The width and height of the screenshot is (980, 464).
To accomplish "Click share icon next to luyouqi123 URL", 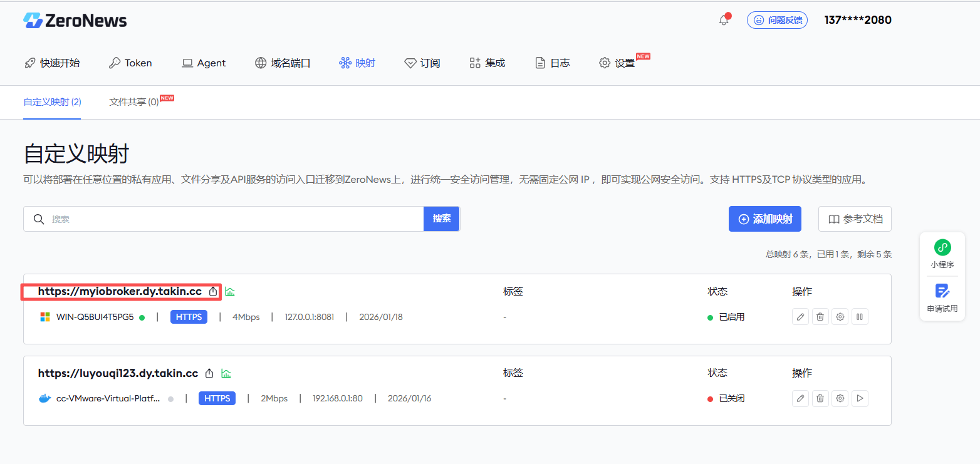I will tap(210, 373).
